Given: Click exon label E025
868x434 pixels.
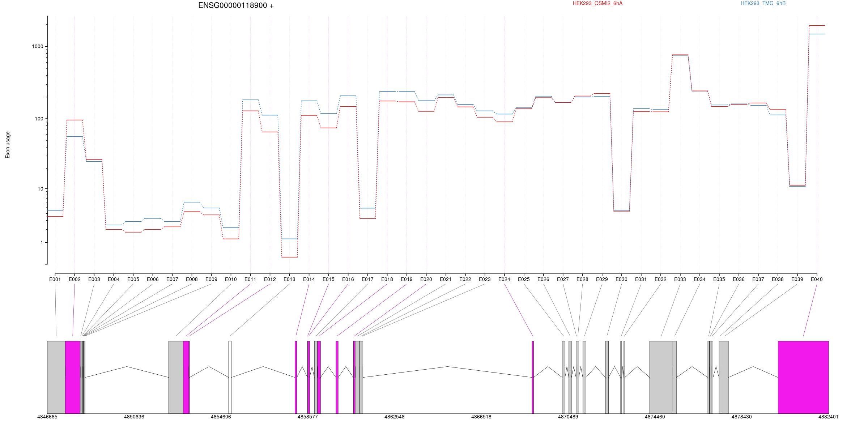Looking at the screenshot, I should [x=524, y=279].
